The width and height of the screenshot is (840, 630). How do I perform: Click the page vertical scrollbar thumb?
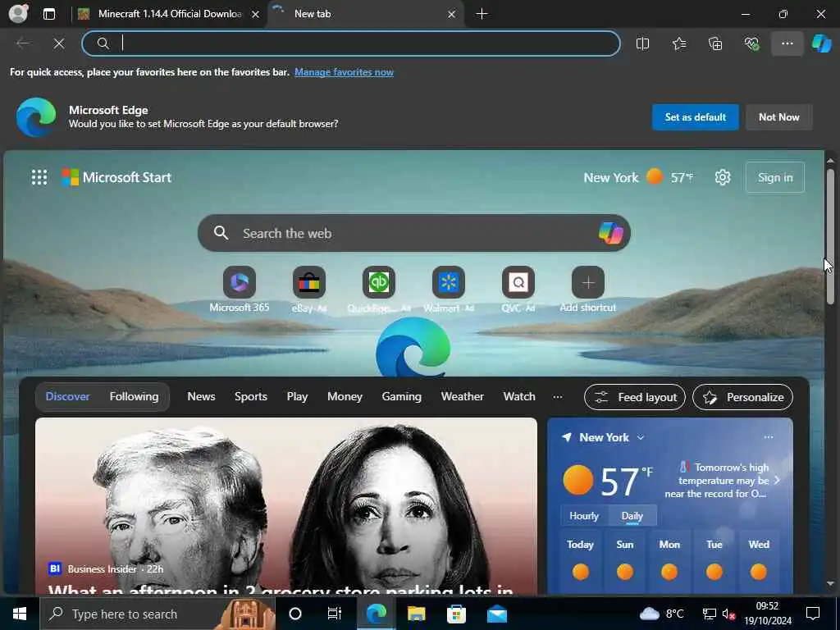pyautogui.click(x=830, y=235)
